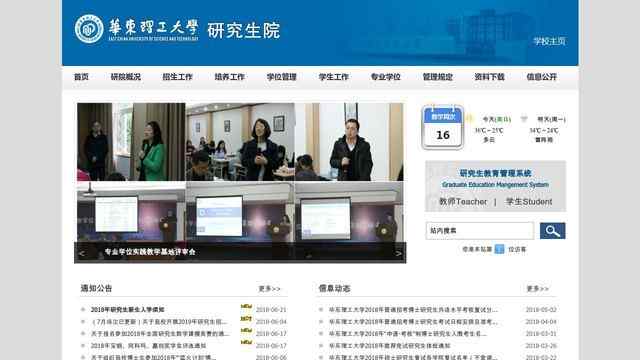Open the 研院概况 menu

click(x=126, y=77)
